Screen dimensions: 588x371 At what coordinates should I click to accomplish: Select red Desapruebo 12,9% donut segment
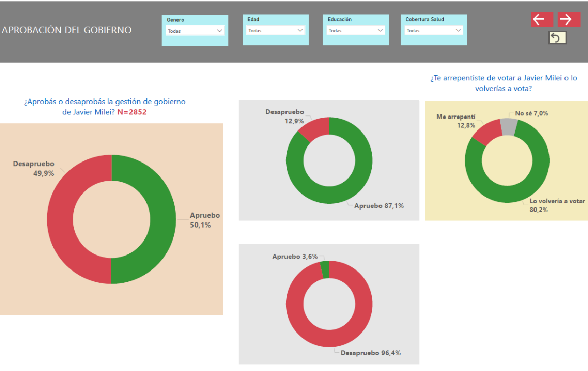315,127
